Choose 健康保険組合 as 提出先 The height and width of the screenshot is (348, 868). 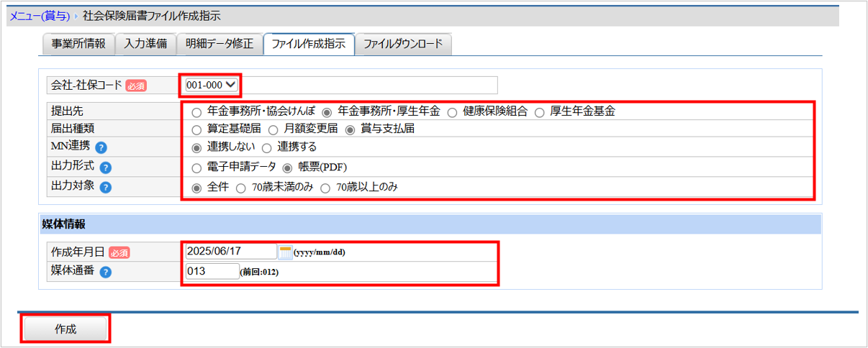(x=452, y=112)
